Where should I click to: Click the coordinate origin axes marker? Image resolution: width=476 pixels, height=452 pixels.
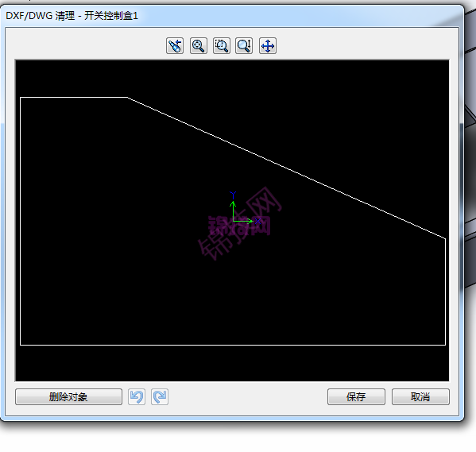(x=233, y=221)
